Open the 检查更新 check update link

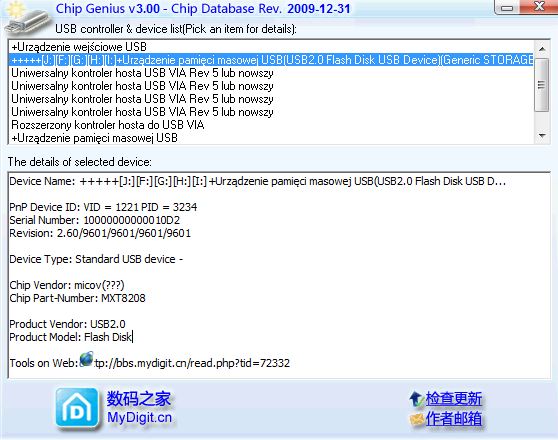pos(454,399)
